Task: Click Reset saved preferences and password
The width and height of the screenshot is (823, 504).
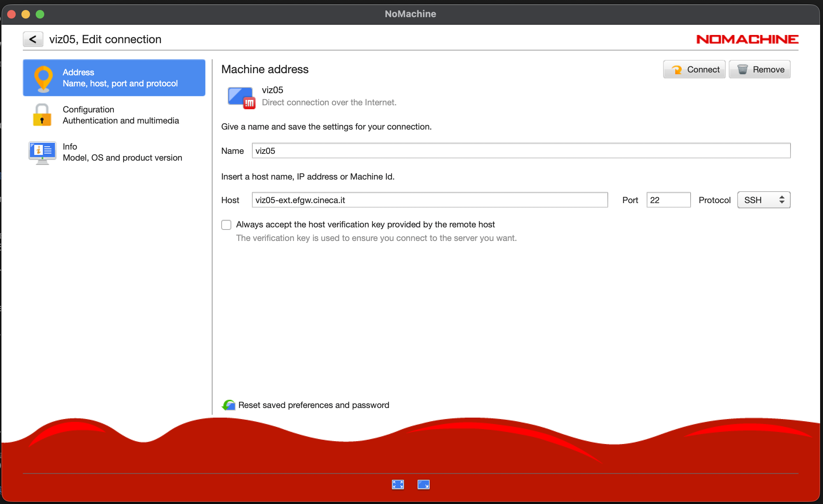Action: pyautogui.click(x=313, y=405)
